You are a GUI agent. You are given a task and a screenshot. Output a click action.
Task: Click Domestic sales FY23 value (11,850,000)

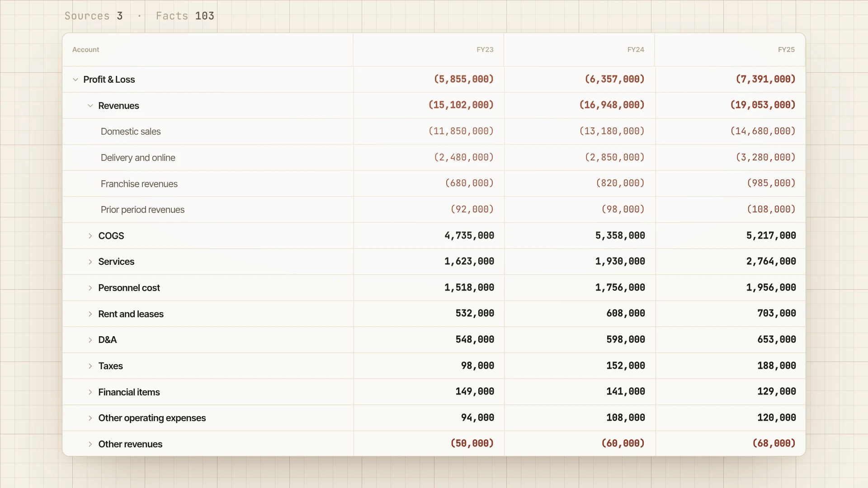(x=461, y=131)
